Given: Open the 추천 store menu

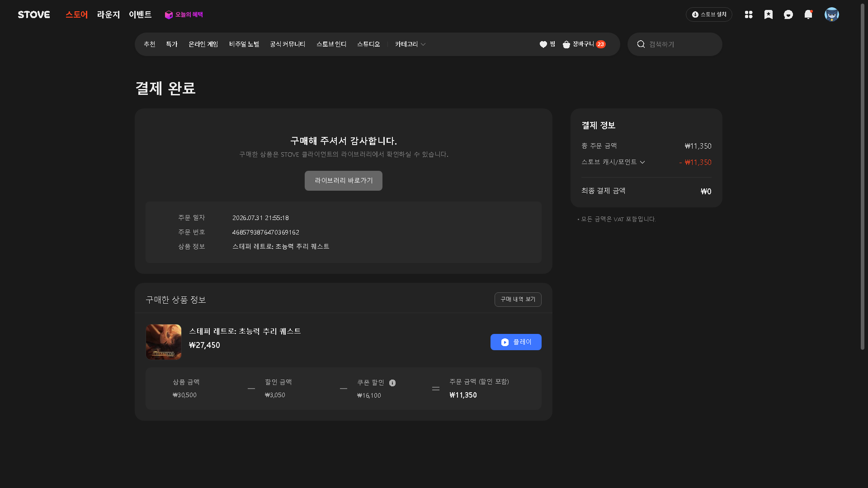Looking at the screenshot, I should pyautogui.click(x=150, y=44).
